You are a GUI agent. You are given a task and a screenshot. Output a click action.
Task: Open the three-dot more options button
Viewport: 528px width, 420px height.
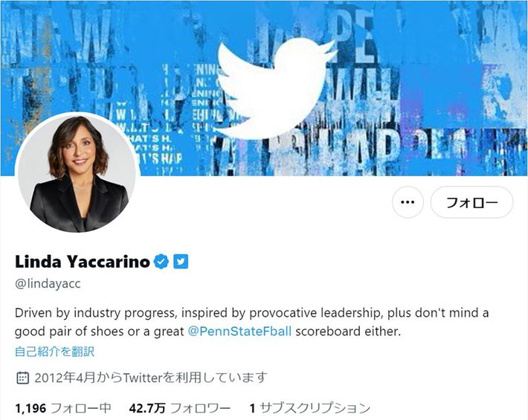(x=408, y=202)
